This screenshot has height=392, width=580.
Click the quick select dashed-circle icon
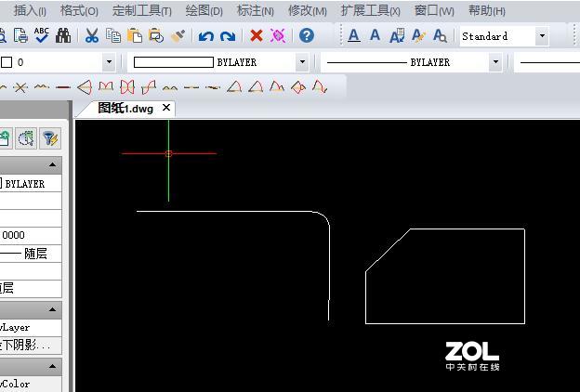pos(26,138)
